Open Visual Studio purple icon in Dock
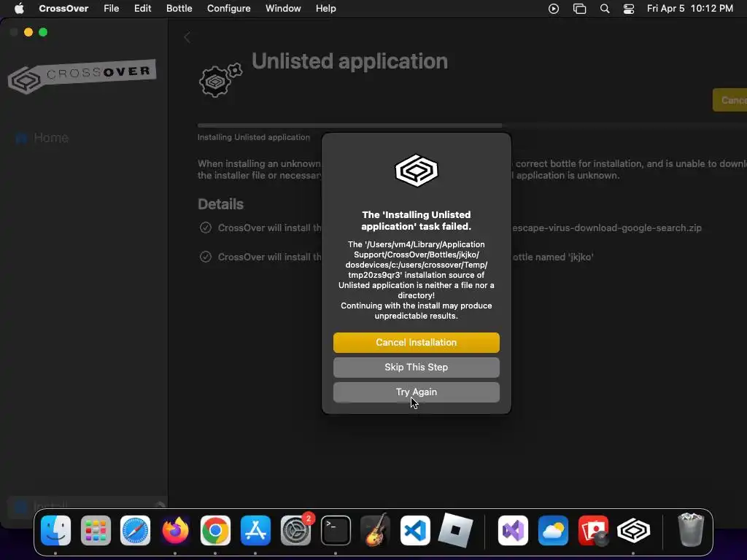The image size is (747, 560). (513, 530)
